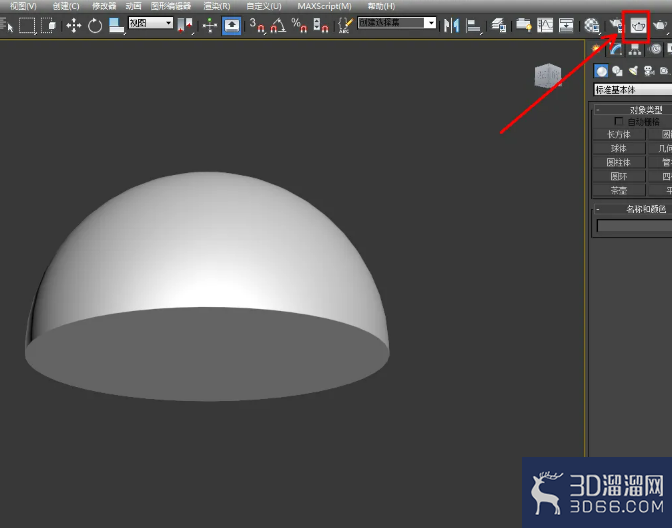
Task: Select the Shapes category icon
Action: (x=617, y=71)
